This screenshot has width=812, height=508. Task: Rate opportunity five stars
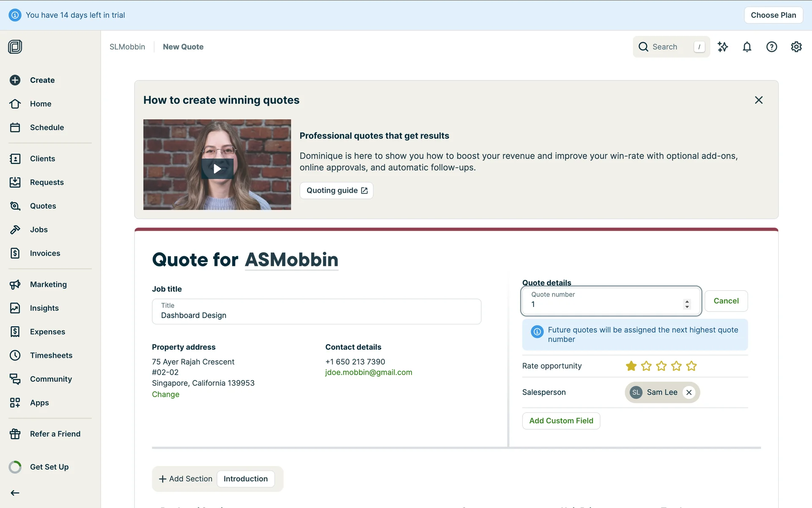691,366
